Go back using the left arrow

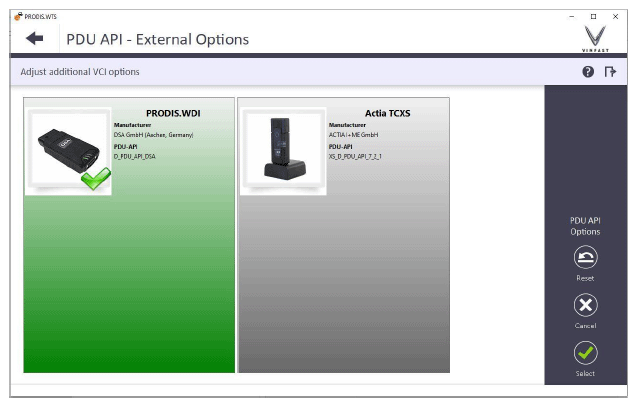pos(35,38)
